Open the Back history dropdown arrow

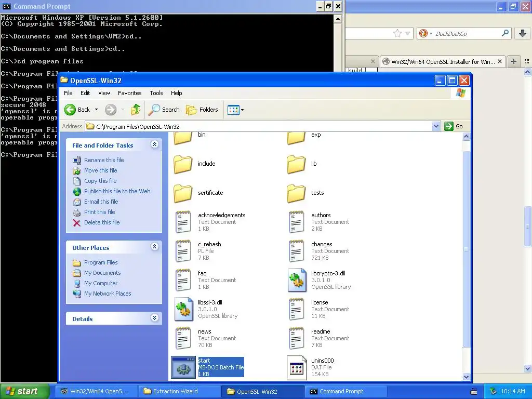pyautogui.click(x=96, y=110)
